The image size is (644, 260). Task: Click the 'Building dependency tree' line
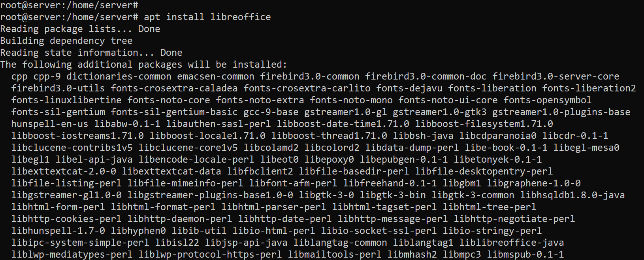[66, 41]
